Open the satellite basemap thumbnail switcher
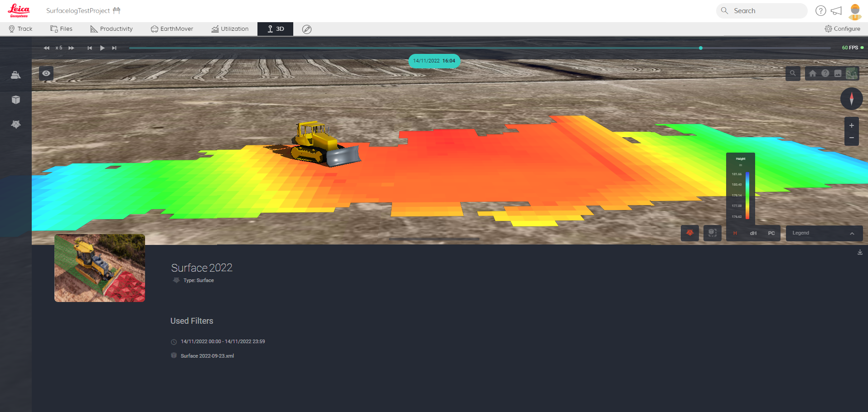 (852, 73)
